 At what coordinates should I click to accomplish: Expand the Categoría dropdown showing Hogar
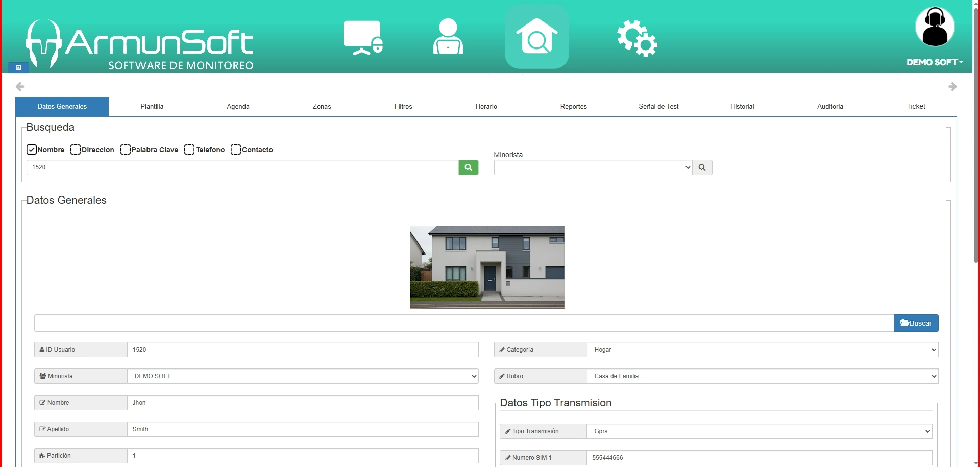click(762, 350)
